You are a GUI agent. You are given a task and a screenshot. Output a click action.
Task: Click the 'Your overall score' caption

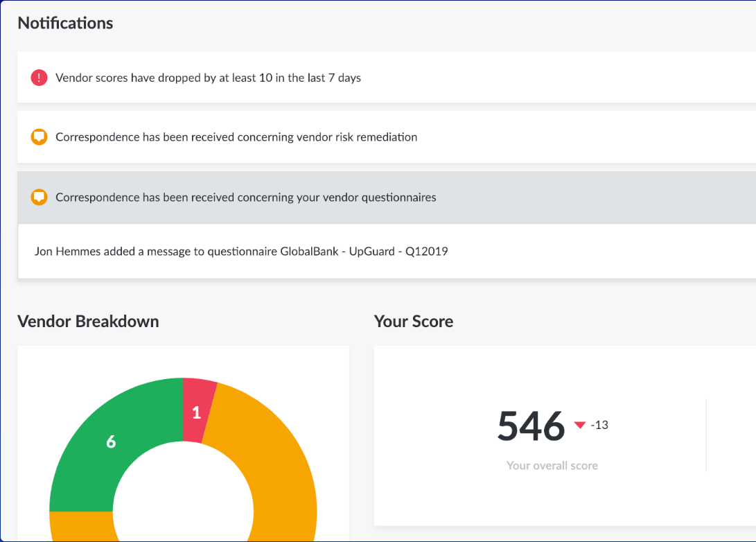point(552,466)
